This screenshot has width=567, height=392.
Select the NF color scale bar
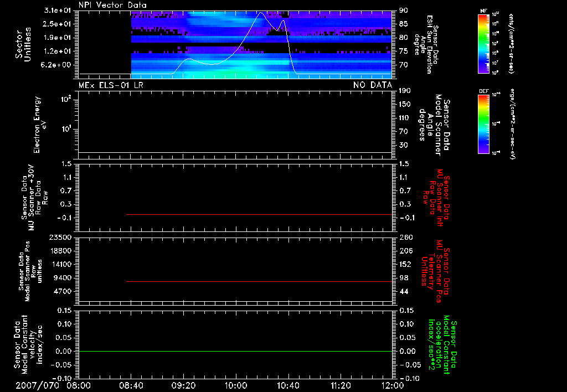484,44
